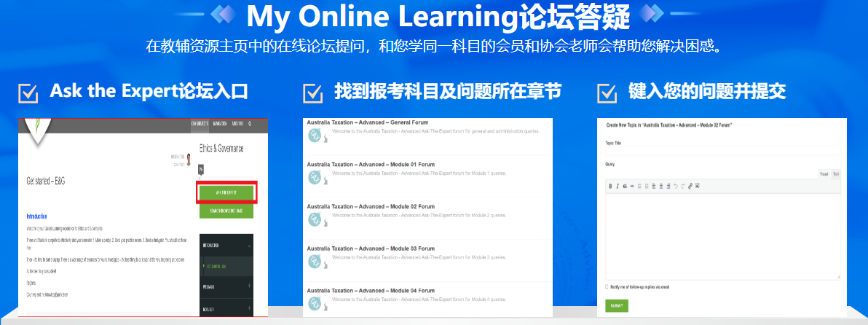This screenshot has height=325, width=868.
Task: Click the Bold icon in query editor
Action: click(610, 186)
